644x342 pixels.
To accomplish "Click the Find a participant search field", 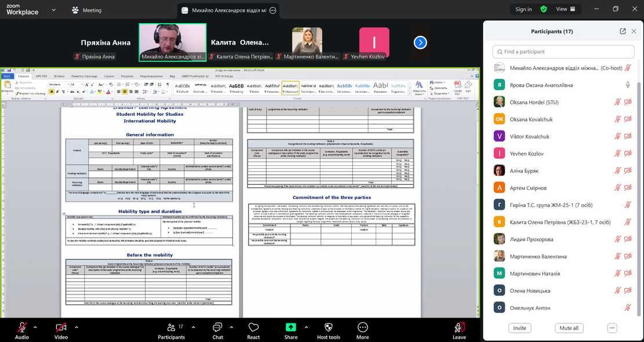I will [562, 52].
